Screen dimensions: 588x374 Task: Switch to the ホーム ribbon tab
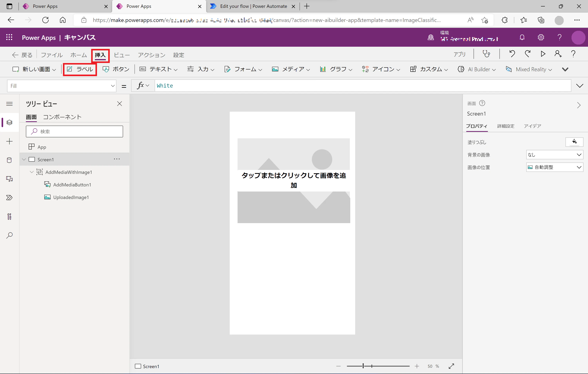coord(79,55)
